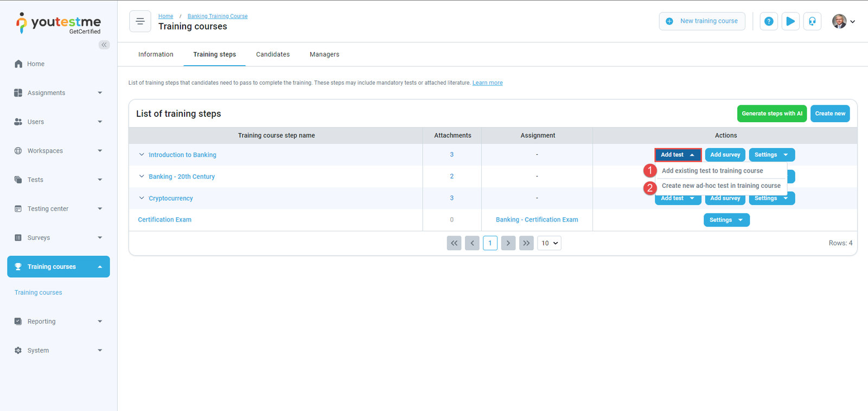Open help with the question mark icon

click(x=769, y=21)
